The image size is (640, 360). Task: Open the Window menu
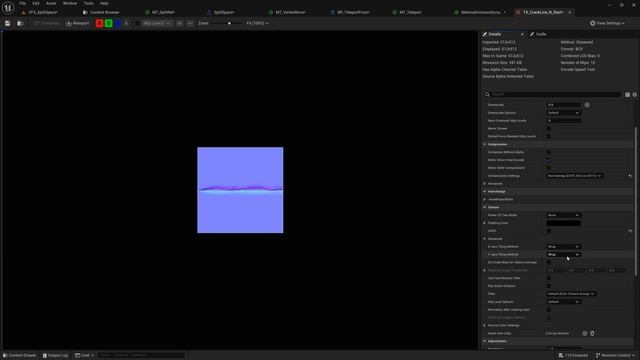click(x=70, y=3)
